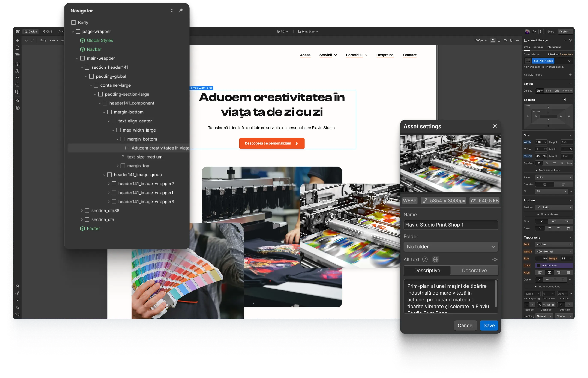Align text to the left
The image size is (588, 378).
coord(540,273)
